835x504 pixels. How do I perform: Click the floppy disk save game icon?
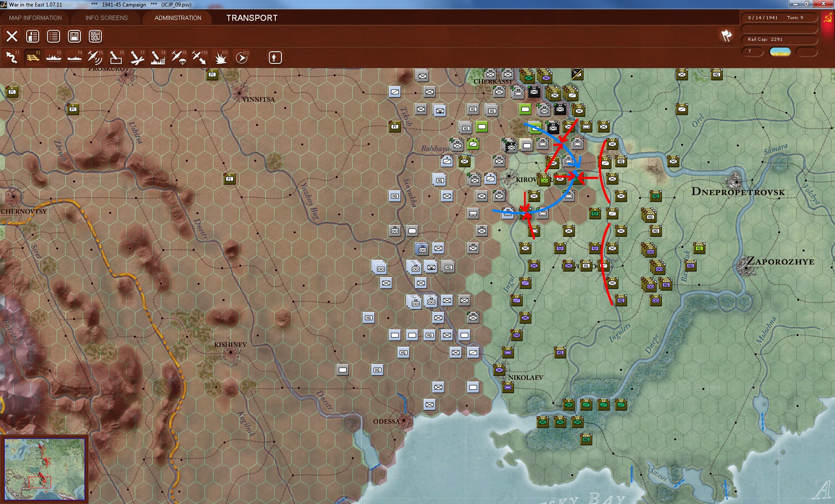(x=74, y=36)
